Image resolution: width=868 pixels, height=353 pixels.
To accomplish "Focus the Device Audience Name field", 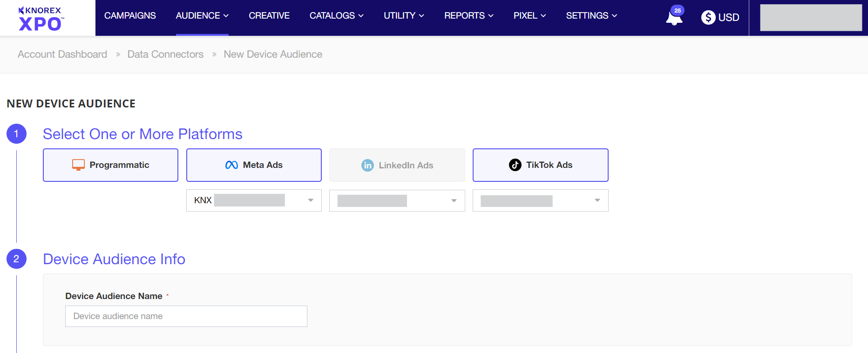I will (x=186, y=316).
